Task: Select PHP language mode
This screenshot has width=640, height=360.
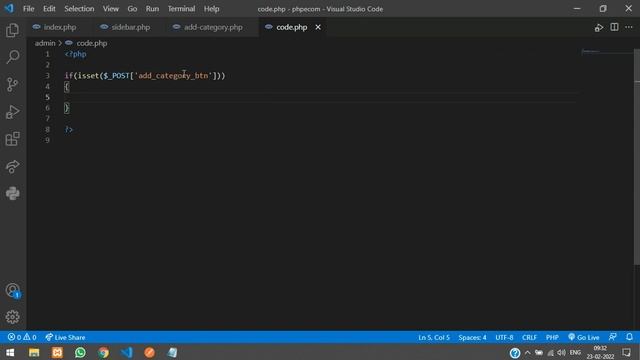Action: point(552,337)
